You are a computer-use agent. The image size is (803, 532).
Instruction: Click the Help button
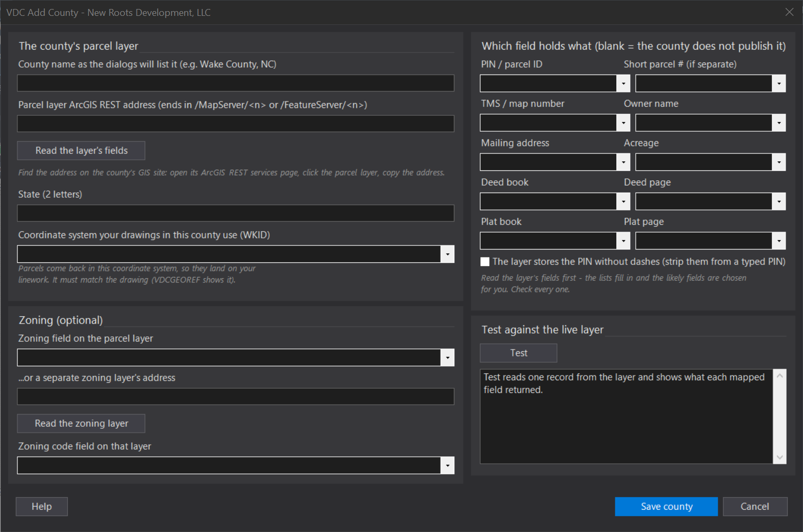[x=42, y=507]
